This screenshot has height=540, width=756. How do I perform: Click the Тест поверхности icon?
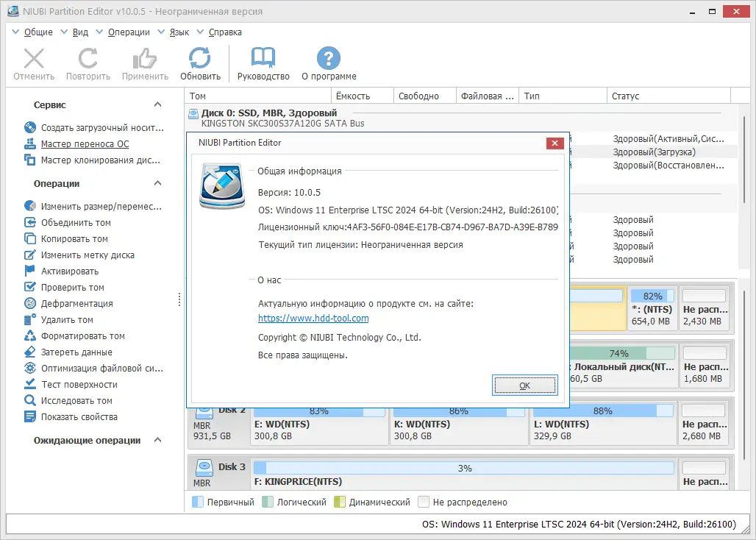click(30, 384)
